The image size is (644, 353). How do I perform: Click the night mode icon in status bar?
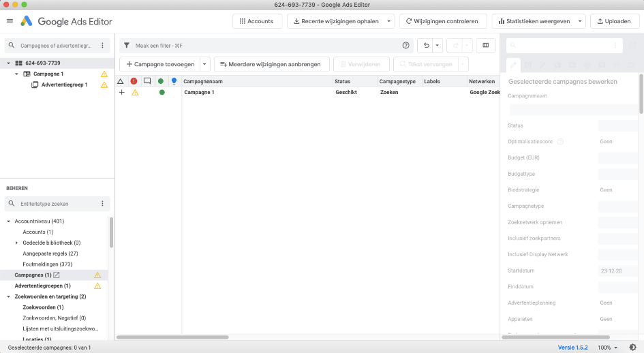click(633, 348)
